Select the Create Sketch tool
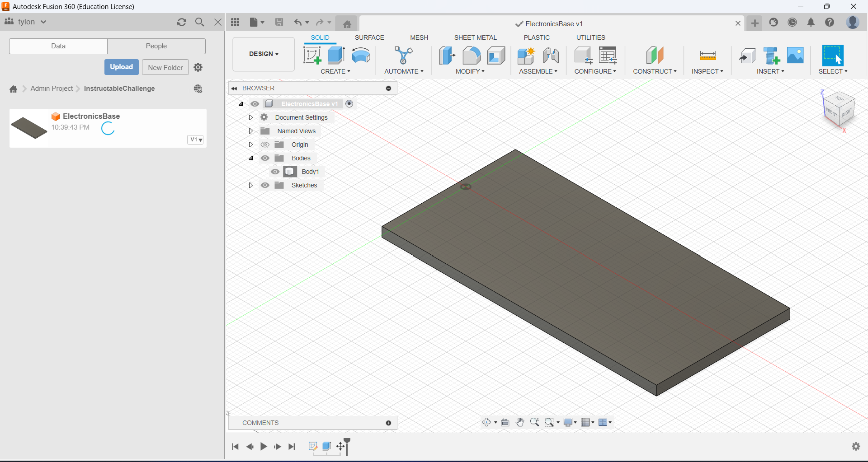This screenshot has height=462, width=868. pos(312,56)
